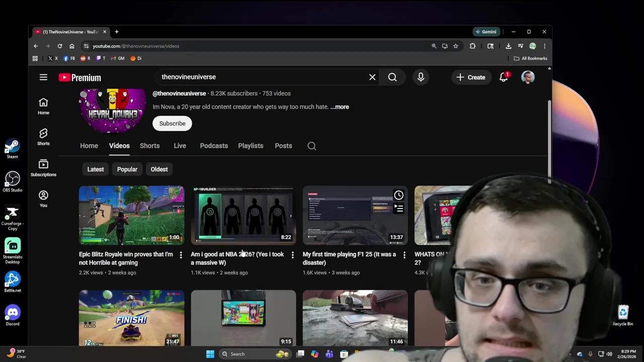Open the Chrome apps grid shortcut

tap(35, 58)
